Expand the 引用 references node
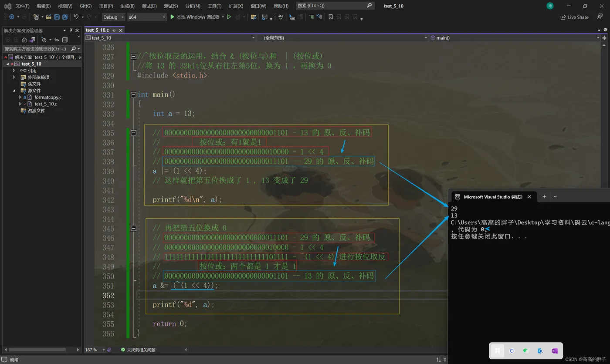610x364 pixels. 14,71
